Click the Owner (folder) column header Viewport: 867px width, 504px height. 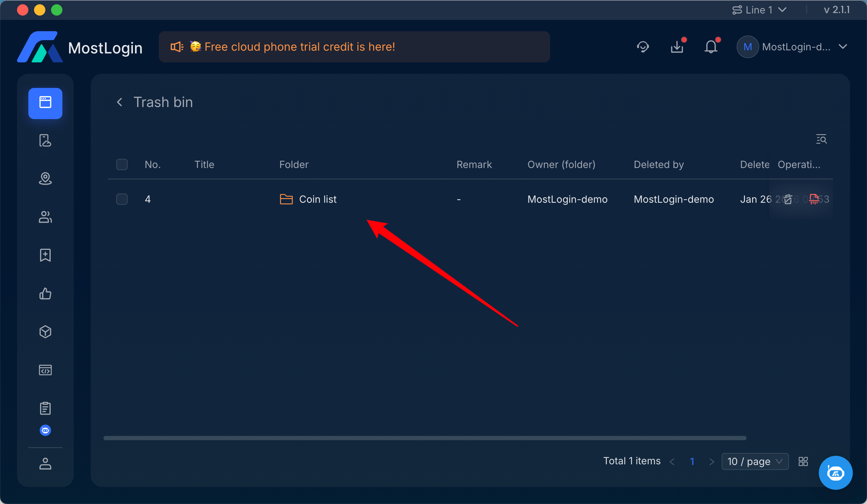(x=561, y=164)
